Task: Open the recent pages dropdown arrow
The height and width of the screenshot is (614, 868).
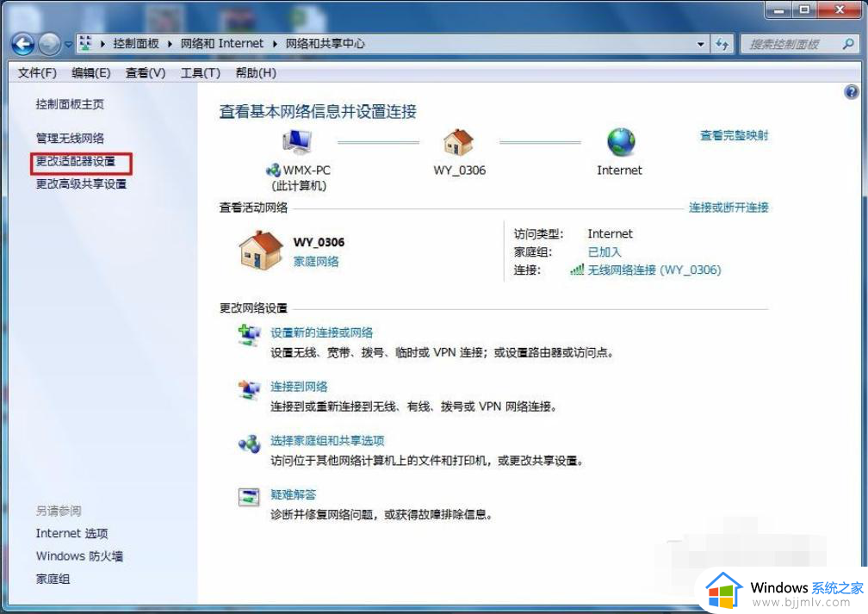Action: pyautogui.click(x=68, y=44)
